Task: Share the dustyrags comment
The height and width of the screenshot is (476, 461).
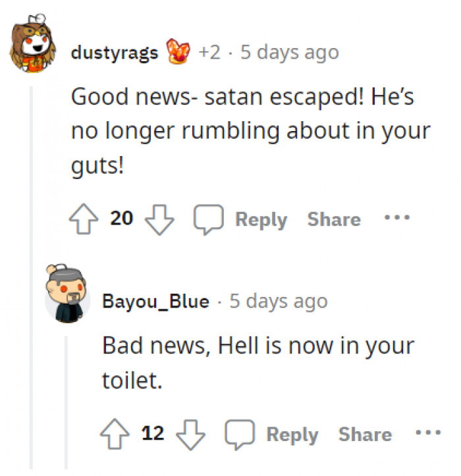Action: [334, 219]
